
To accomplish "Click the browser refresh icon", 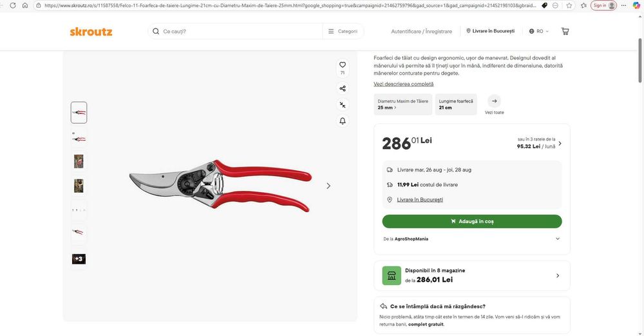I will tap(13, 5).
